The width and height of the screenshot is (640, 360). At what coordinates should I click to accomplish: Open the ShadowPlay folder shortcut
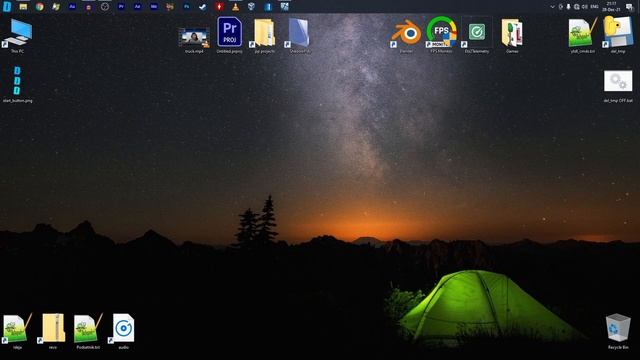click(300, 35)
